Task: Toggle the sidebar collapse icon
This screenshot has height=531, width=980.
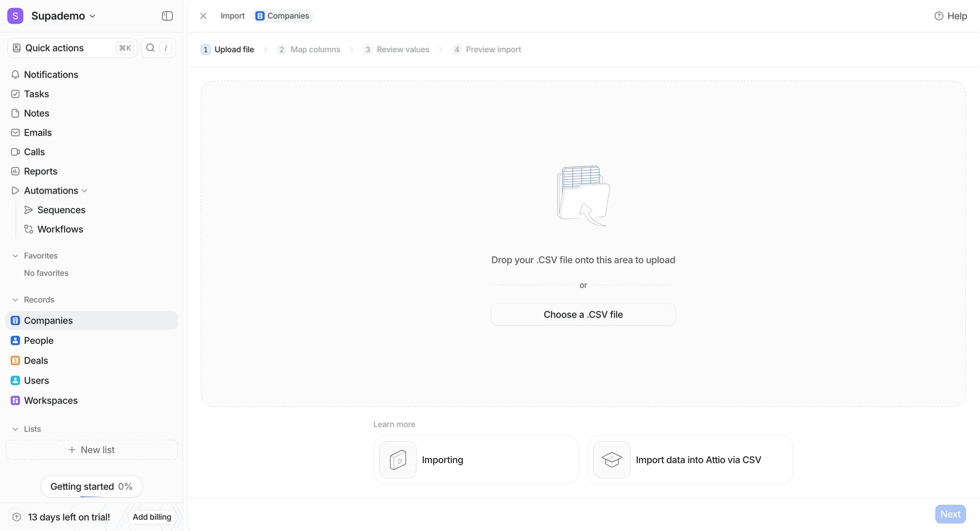Action: pos(167,15)
